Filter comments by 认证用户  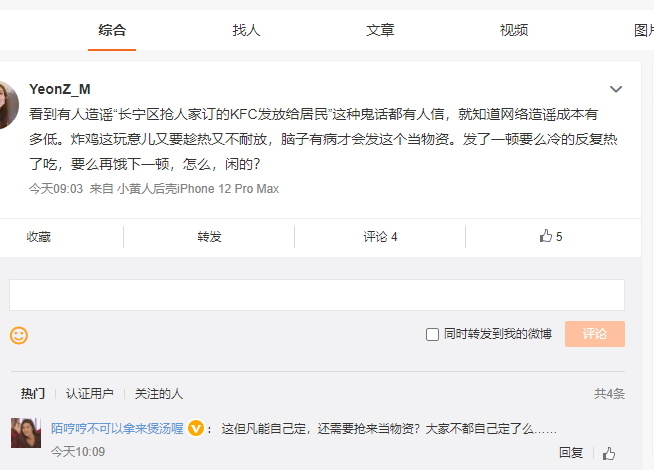coord(90,394)
